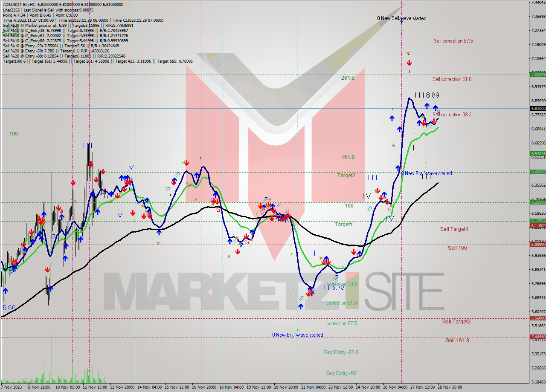546x392 pixels.
Task: Click the 'Sell Target1' label
Action: tap(454, 229)
